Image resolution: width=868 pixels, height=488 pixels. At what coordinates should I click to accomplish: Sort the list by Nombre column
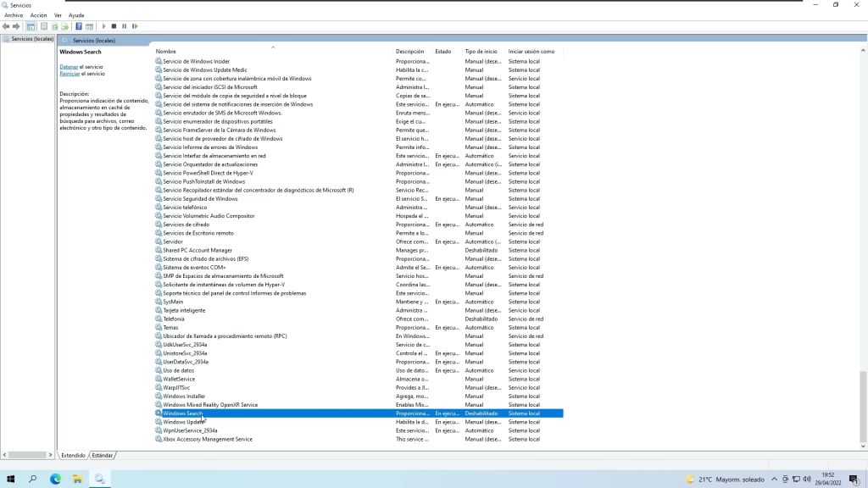166,52
